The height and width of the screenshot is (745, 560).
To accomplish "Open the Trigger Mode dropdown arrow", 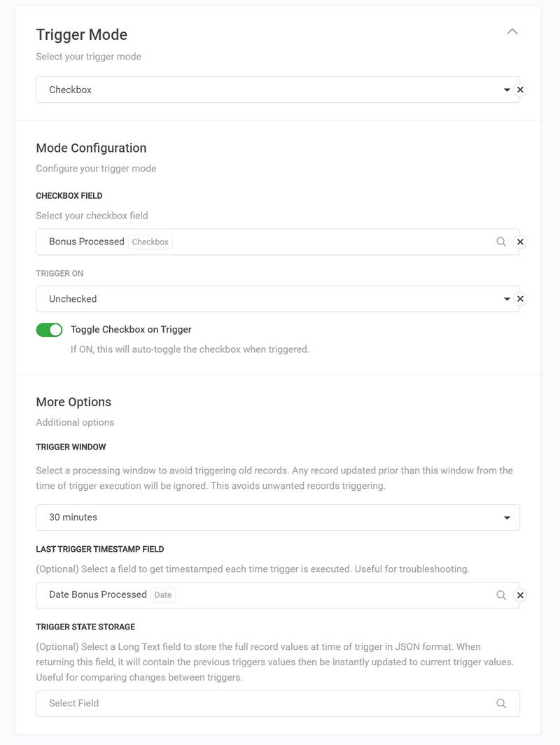I will tap(507, 90).
